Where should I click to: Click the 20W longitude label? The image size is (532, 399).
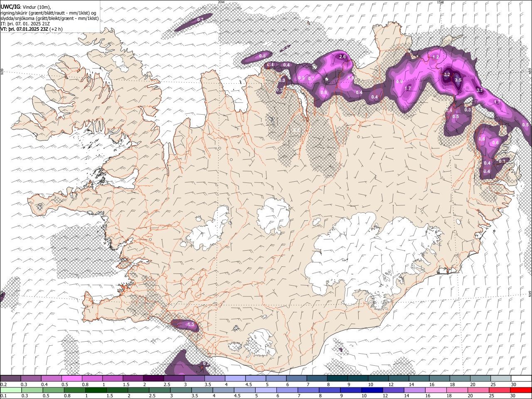tap(221, 2)
